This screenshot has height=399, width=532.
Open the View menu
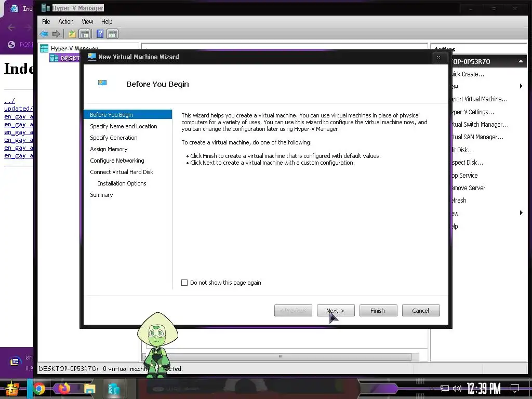click(87, 22)
